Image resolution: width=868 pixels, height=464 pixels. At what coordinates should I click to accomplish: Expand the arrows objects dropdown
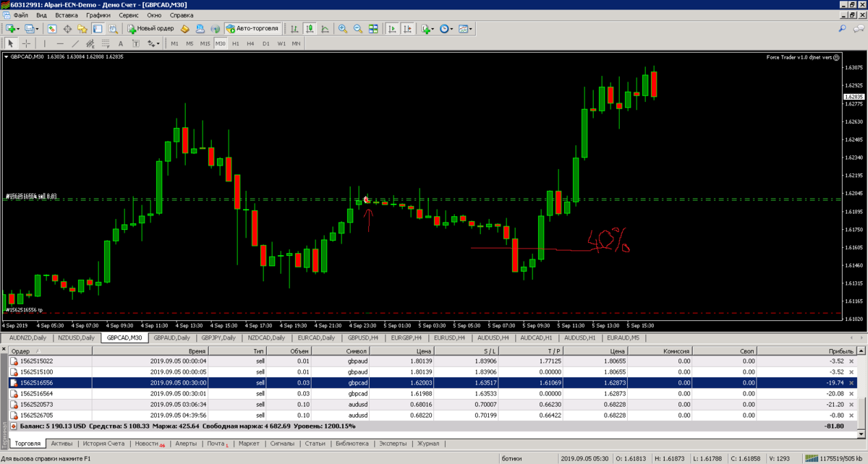tap(158, 43)
